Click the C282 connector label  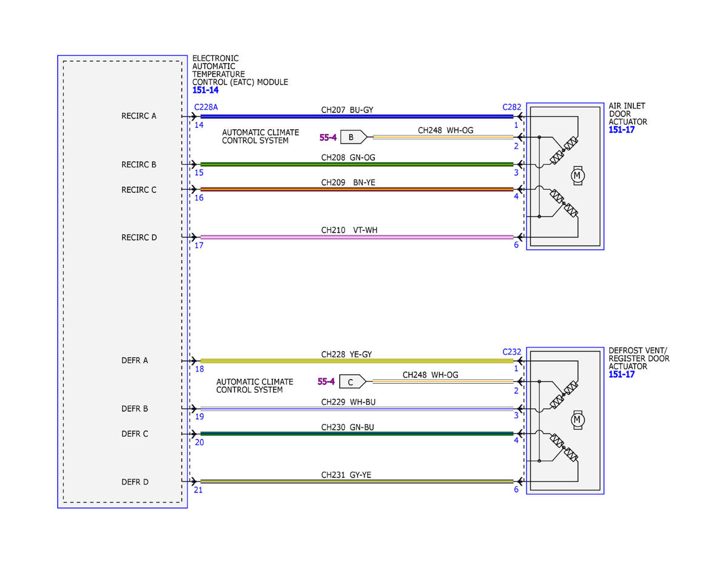[x=511, y=107]
